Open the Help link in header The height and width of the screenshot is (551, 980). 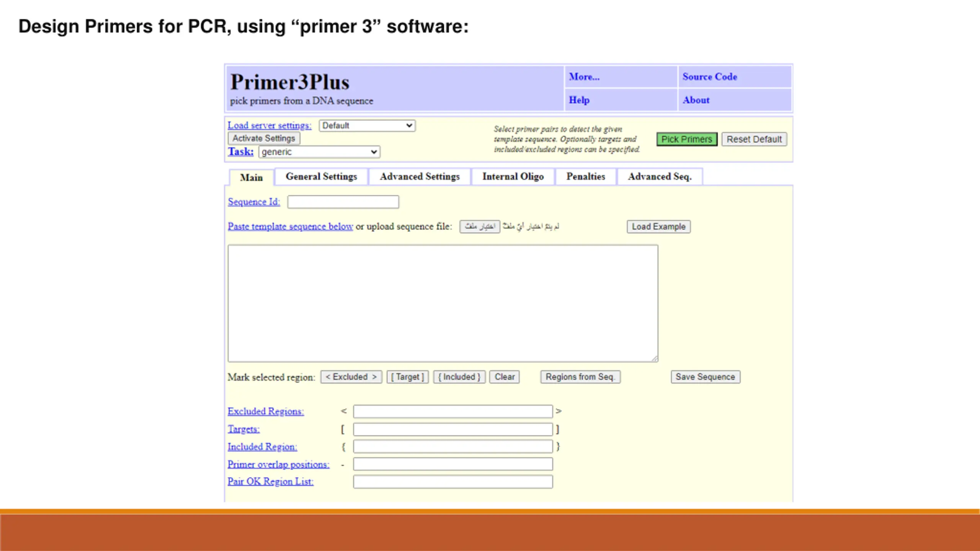click(x=579, y=100)
